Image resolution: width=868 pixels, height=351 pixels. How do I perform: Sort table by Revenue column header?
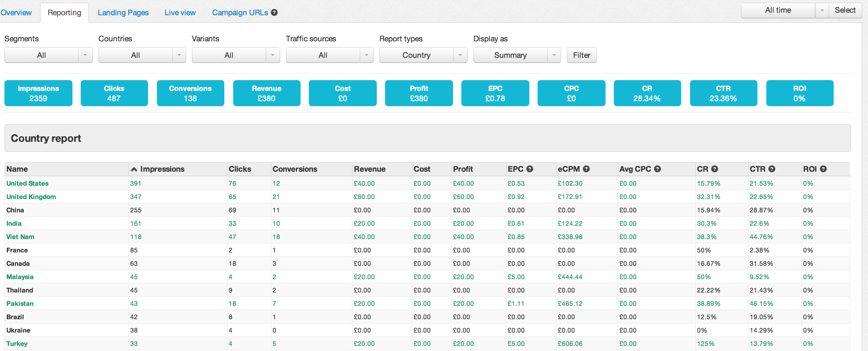[x=369, y=169]
